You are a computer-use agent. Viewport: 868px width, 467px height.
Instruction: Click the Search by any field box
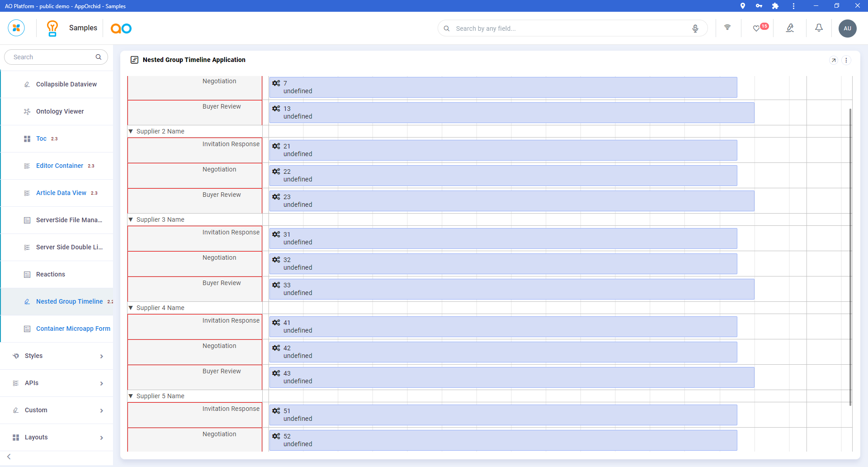coord(570,29)
